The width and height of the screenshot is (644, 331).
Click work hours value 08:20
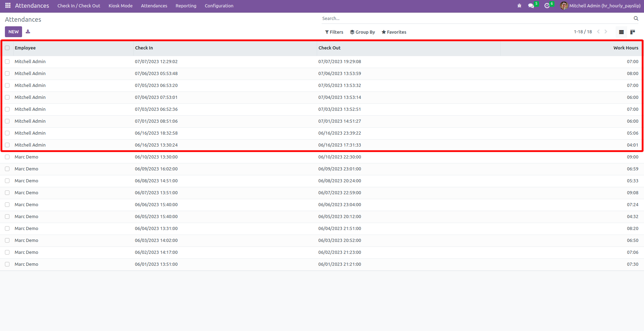pyautogui.click(x=632, y=229)
